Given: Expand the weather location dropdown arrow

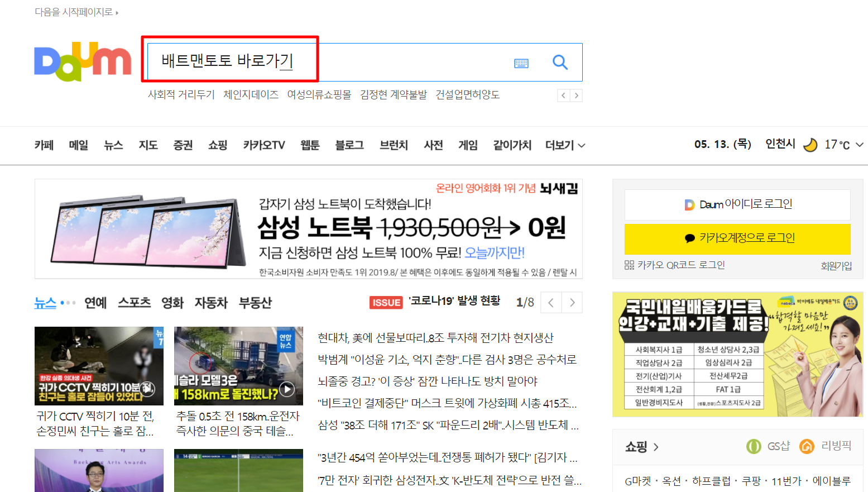Looking at the screenshot, I should (860, 145).
